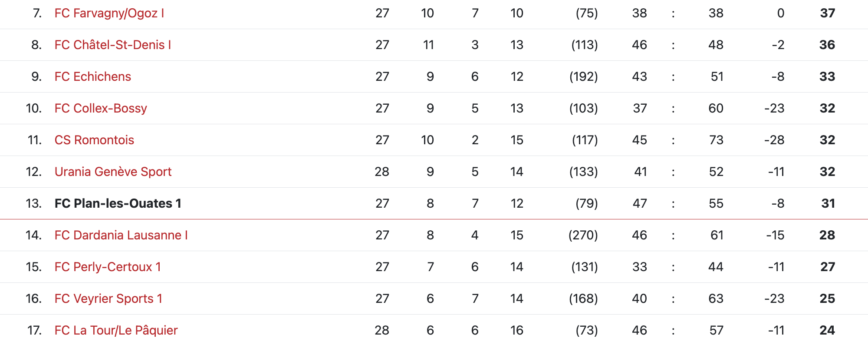Image resolution: width=868 pixels, height=345 pixels.
Task: Open the FC Farvagny/Ogoz I team link
Action: 109,13
